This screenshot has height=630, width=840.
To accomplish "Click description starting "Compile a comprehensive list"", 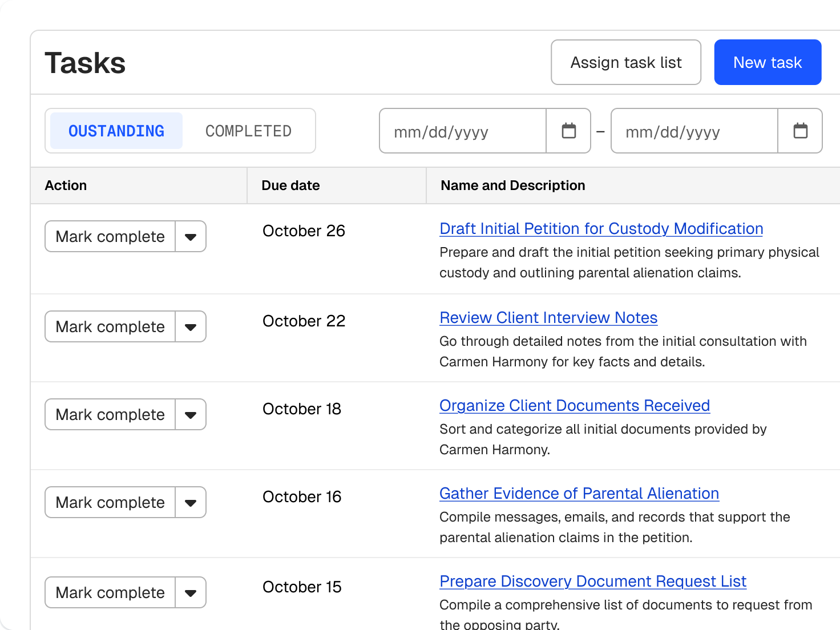I will 626,614.
